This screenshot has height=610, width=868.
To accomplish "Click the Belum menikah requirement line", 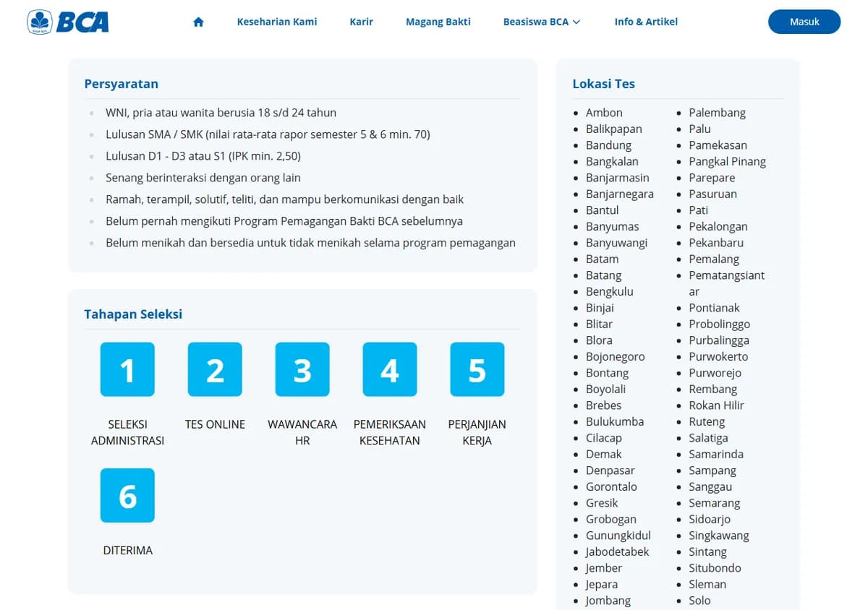I will tap(311, 243).
